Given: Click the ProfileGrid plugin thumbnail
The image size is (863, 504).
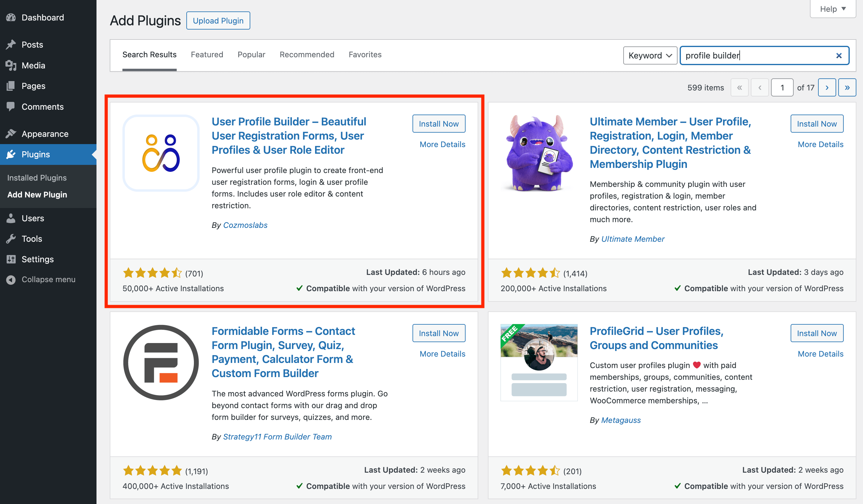Looking at the screenshot, I should [539, 363].
